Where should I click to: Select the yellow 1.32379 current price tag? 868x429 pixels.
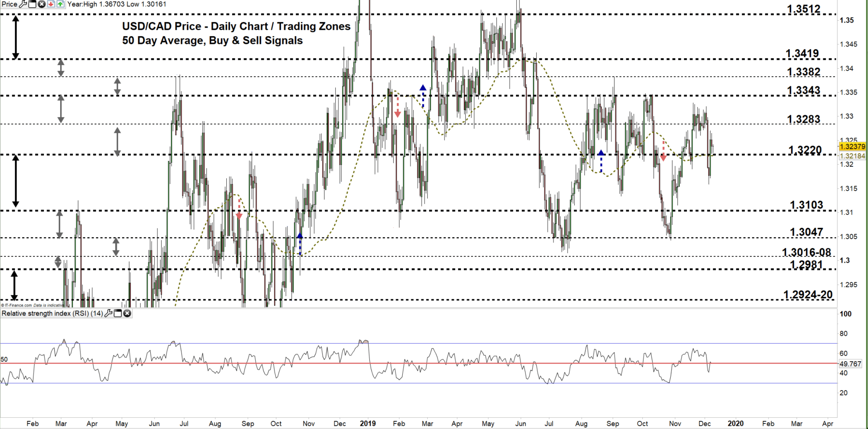[852, 146]
